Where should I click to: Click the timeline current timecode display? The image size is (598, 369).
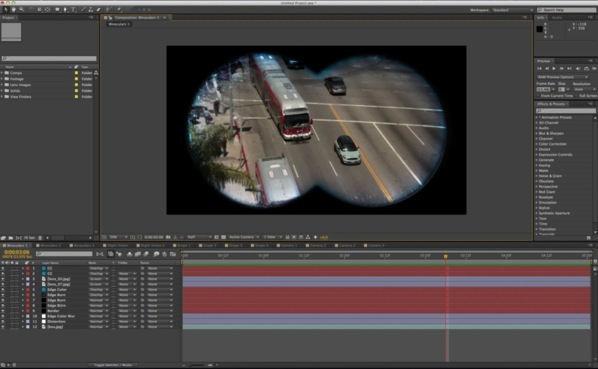pos(17,252)
